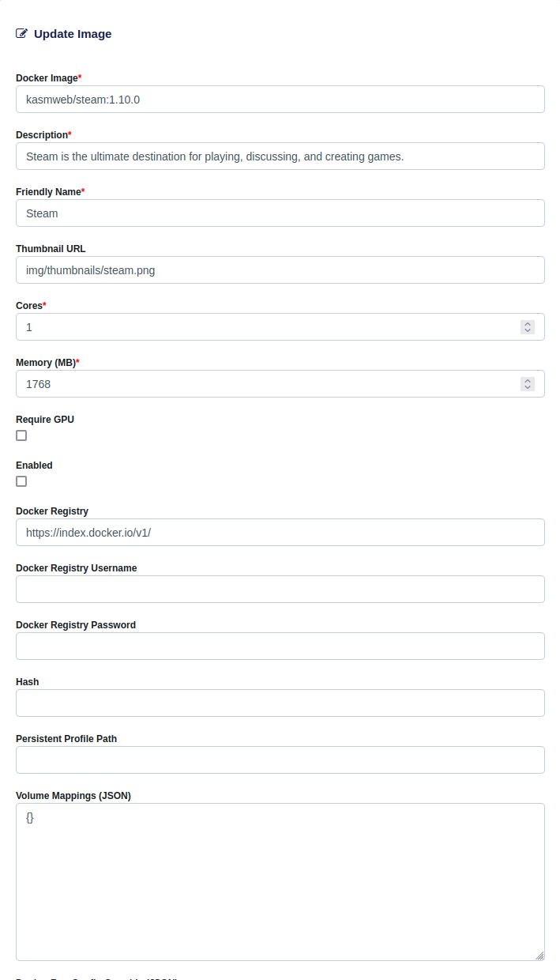This screenshot has height=980, width=560.
Task: Click the Docker Registry URL field
Action: (280, 533)
